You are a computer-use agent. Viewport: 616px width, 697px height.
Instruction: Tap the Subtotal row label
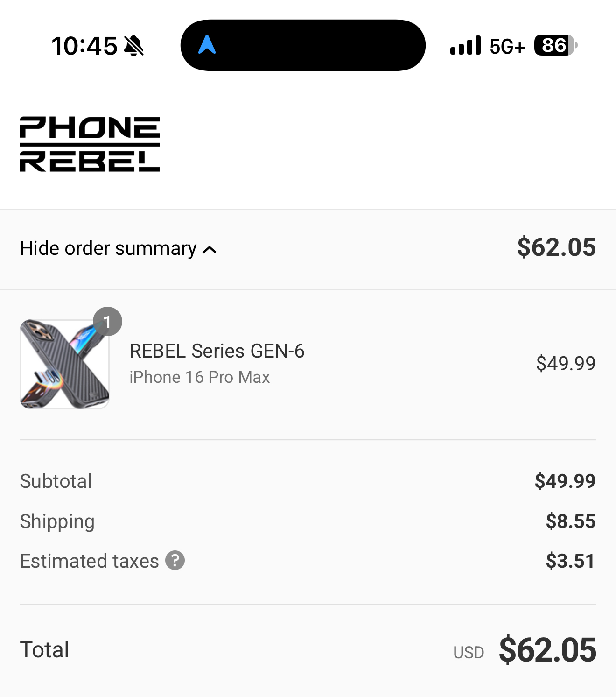coord(56,481)
